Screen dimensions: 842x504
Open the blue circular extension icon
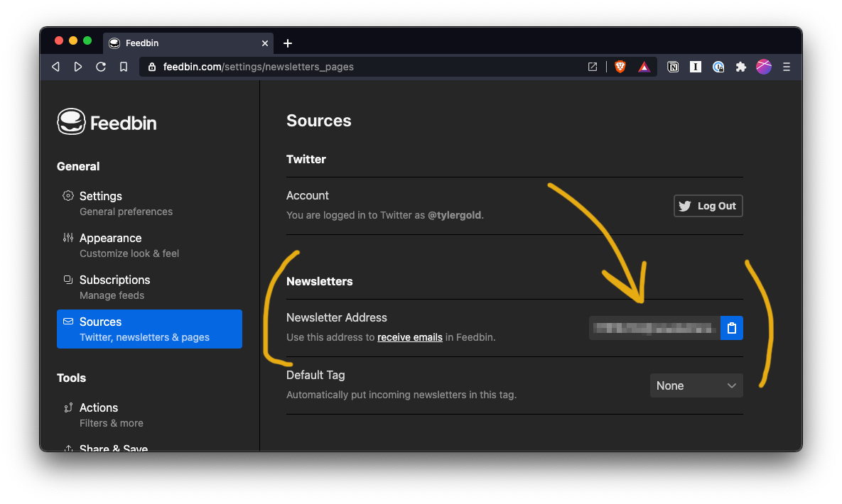[718, 67]
